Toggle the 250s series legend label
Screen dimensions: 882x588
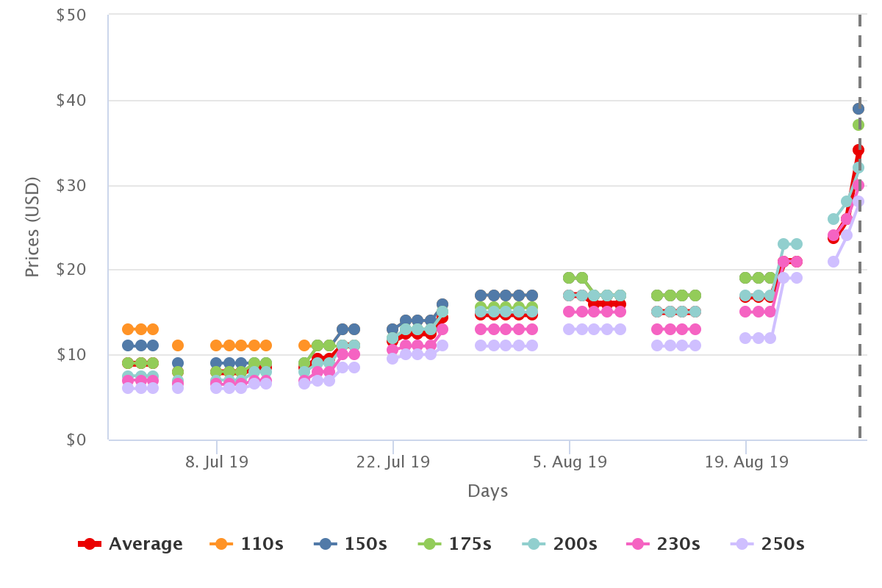click(782, 545)
